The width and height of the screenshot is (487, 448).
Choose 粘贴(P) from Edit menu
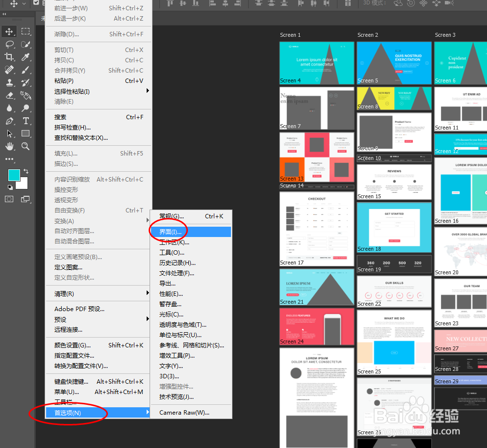click(99, 81)
